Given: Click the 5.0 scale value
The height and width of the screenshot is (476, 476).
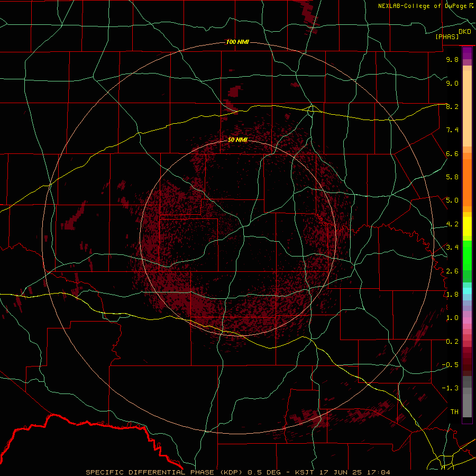Looking at the screenshot, I should pyautogui.click(x=452, y=200).
